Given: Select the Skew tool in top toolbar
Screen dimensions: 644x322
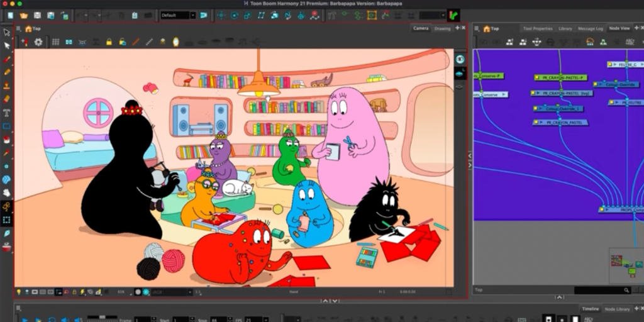Looking at the screenshot, I should pos(261,16).
